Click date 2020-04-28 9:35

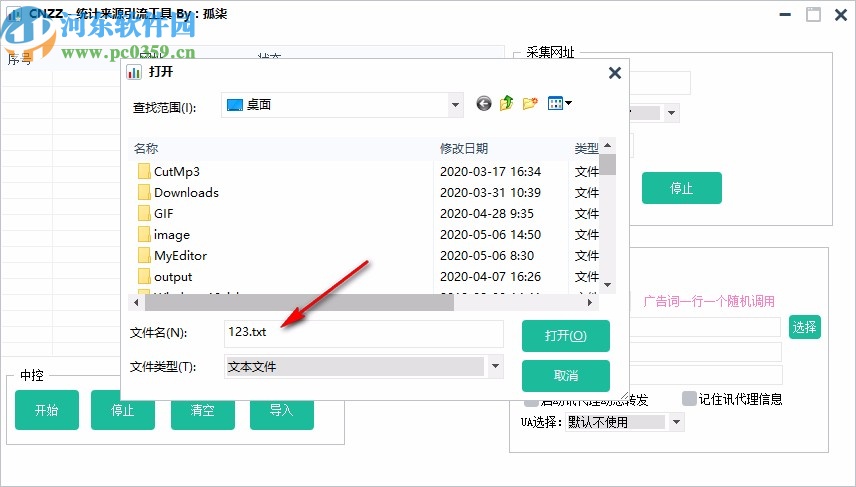pos(487,213)
